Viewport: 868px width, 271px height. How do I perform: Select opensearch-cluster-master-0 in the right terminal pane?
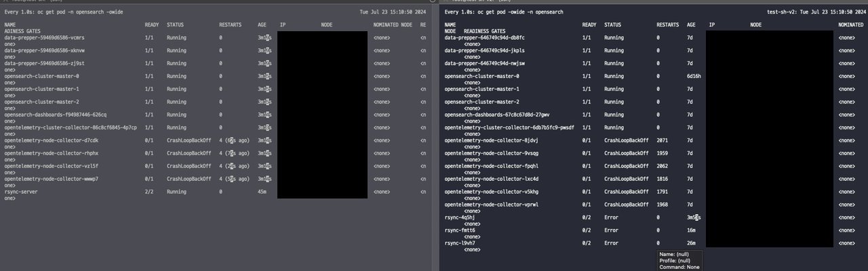point(482,77)
